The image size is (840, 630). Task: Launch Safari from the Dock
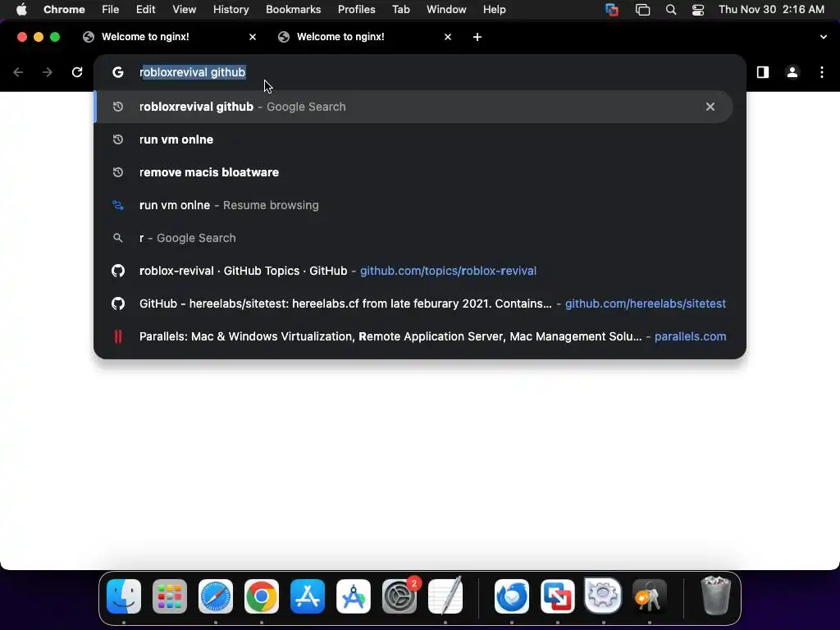216,596
